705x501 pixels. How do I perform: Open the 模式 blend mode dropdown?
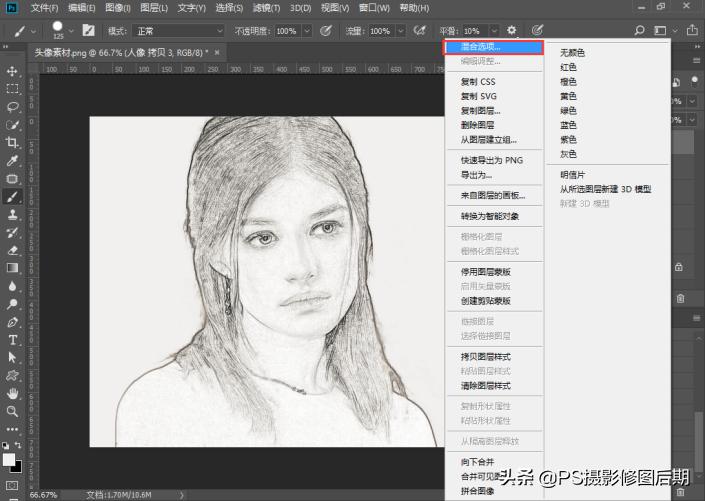coord(179,31)
